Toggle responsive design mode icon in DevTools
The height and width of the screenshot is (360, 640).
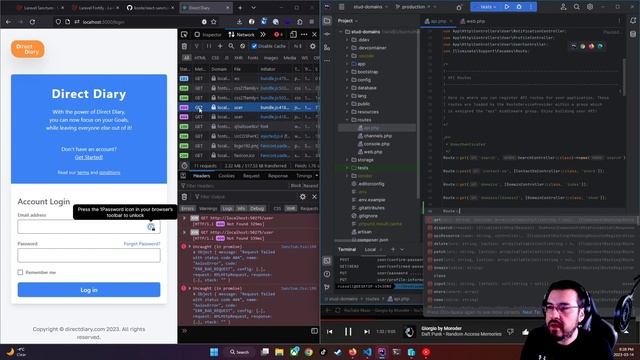point(293,35)
